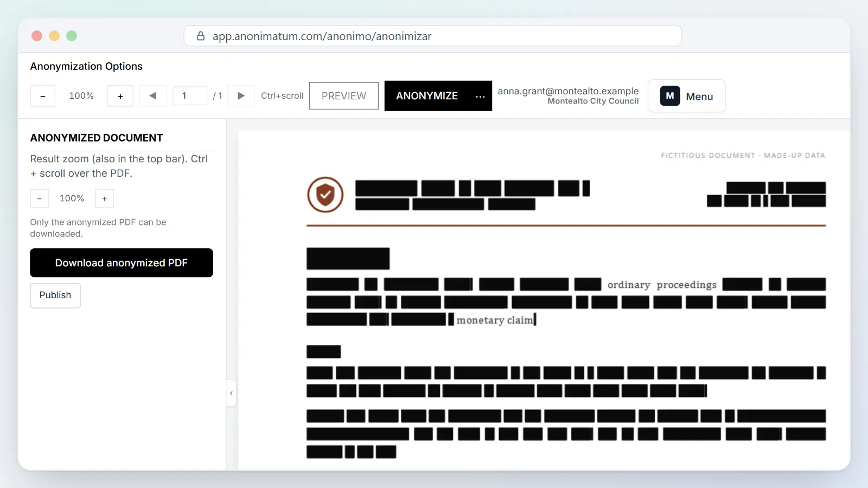Click the M avatar icon
This screenshot has width=868, height=488.
(x=670, y=96)
